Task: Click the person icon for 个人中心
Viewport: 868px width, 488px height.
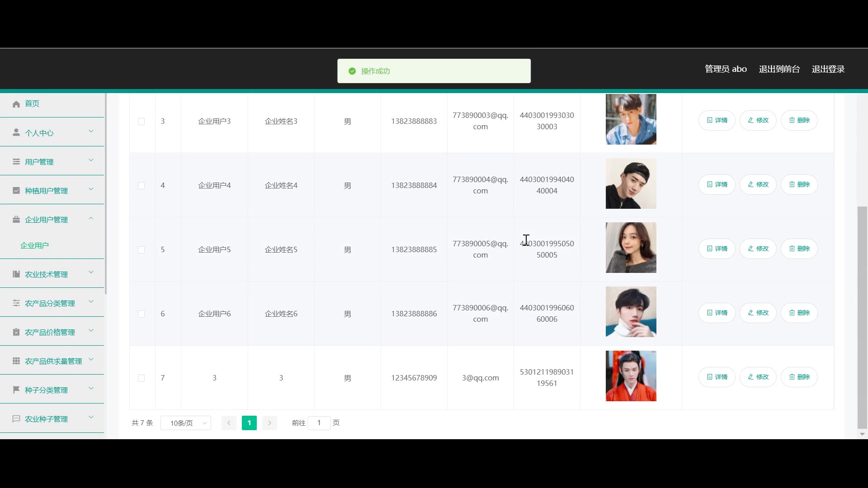Action: tap(16, 132)
